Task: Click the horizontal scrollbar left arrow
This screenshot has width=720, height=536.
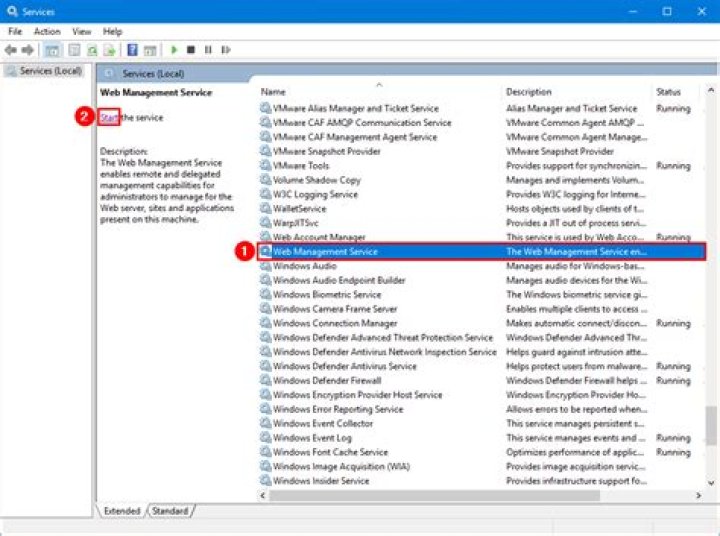Action: pyautogui.click(x=263, y=495)
